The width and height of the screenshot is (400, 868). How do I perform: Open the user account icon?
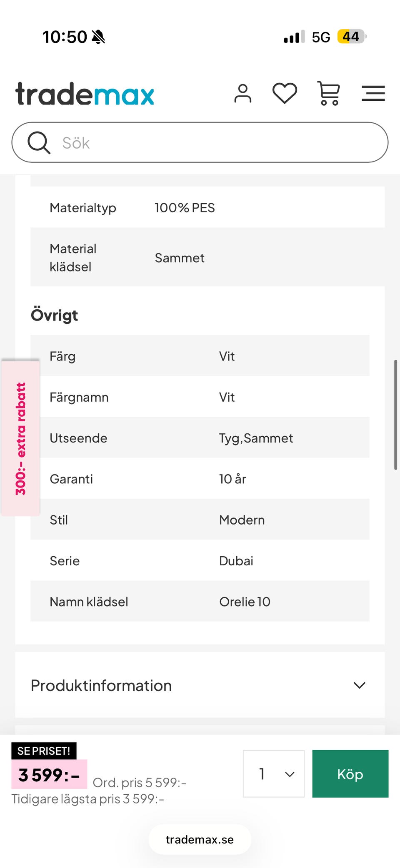[243, 93]
